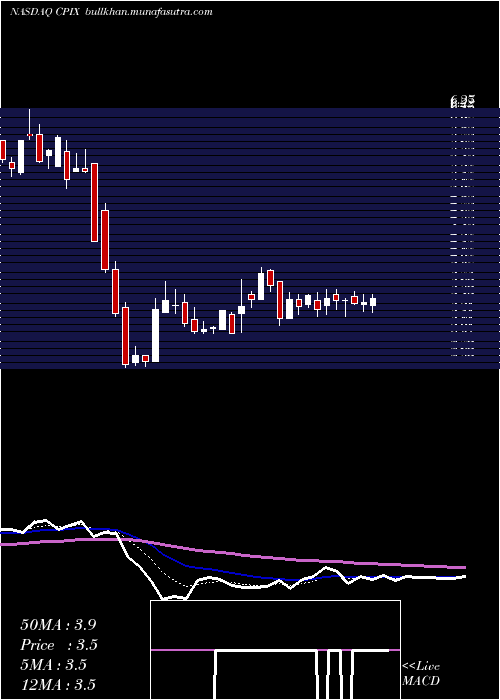The height and width of the screenshot is (700, 500).
Task: Select the Price : 3.5 value
Action: (59, 645)
